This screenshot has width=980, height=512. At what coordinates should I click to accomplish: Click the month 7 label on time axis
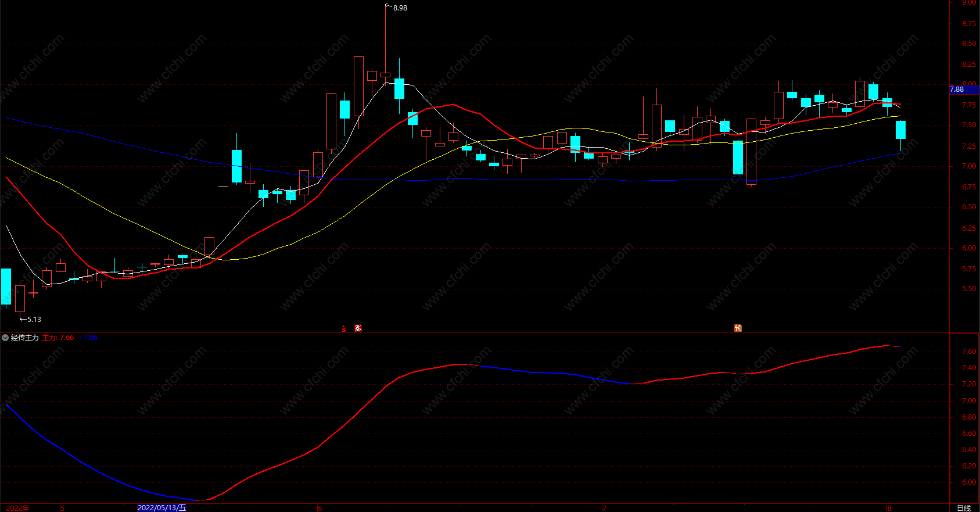[604, 508]
